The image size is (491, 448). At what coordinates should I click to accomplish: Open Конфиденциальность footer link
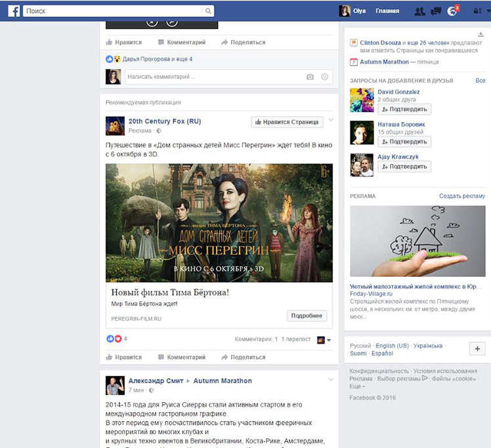pyautogui.click(x=379, y=371)
